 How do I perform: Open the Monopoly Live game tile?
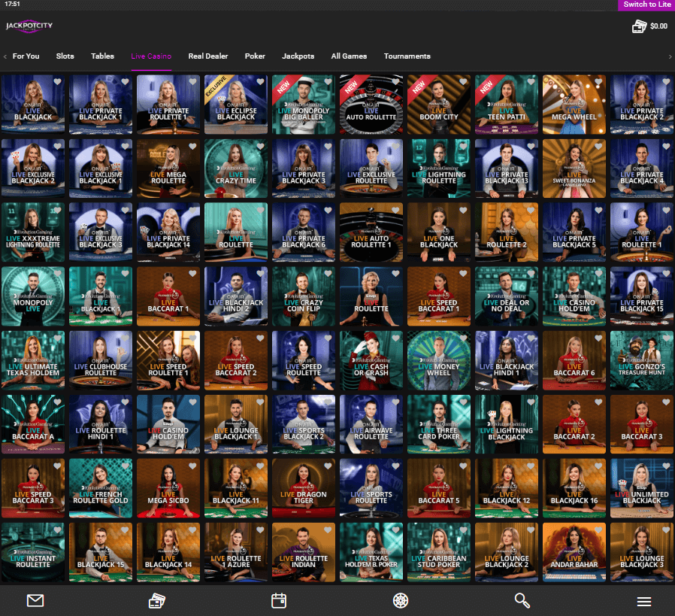pyautogui.click(x=33, y=296)
